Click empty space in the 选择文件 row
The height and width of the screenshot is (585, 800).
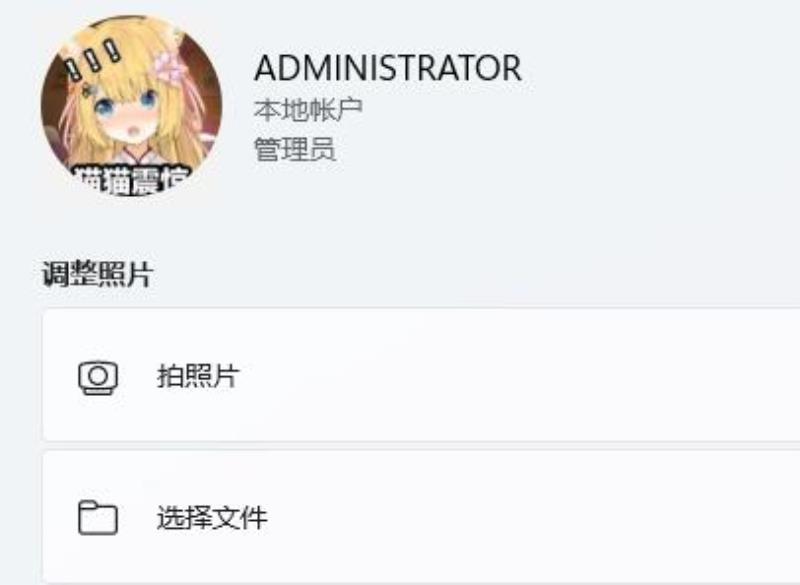(x=510, y=518)
